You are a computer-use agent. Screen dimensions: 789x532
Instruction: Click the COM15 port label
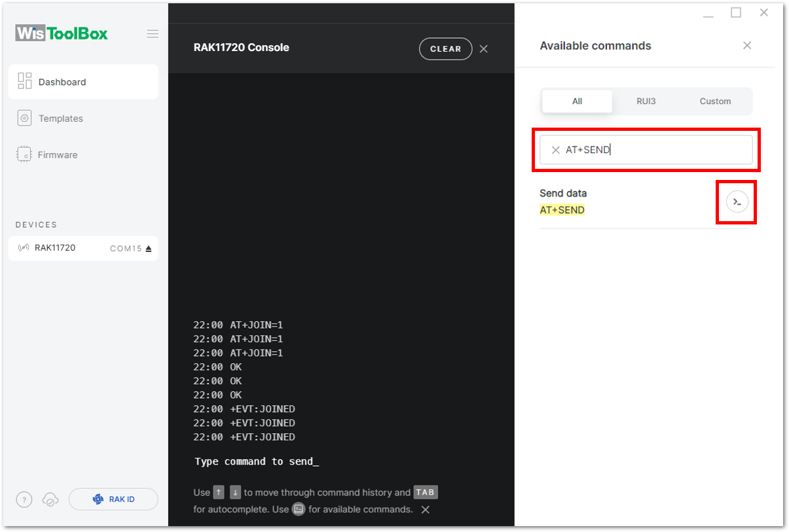pyautogui.click(x=126, y=249)
